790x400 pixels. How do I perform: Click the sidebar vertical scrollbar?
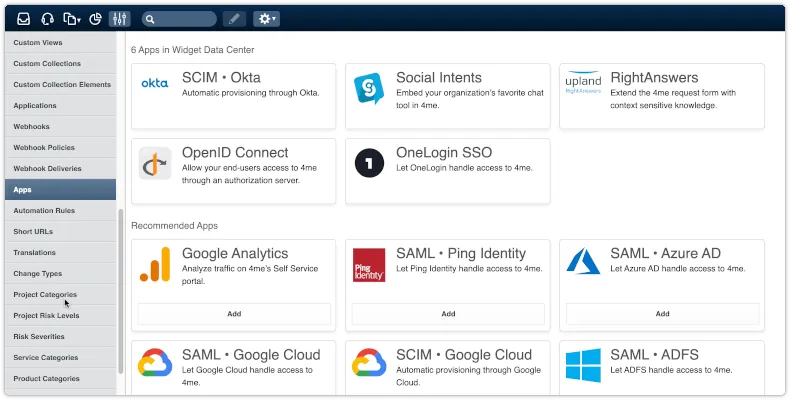pos(120,291)
